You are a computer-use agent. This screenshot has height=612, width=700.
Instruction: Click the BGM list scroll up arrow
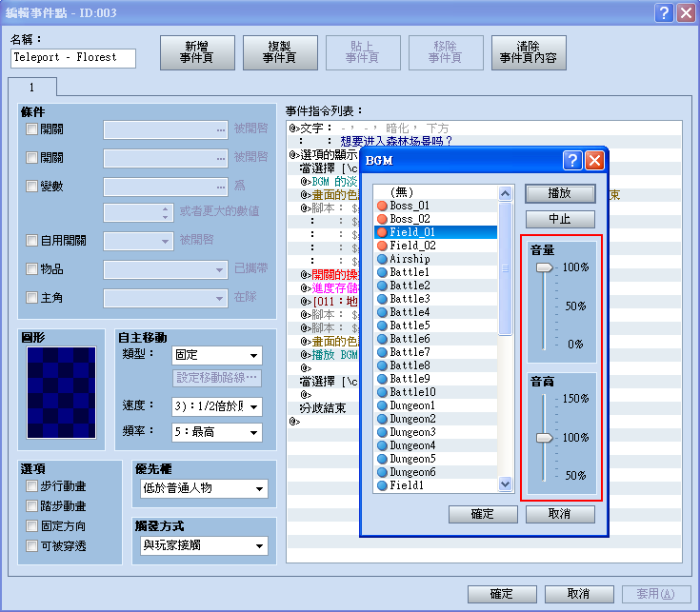pos(505,193)
